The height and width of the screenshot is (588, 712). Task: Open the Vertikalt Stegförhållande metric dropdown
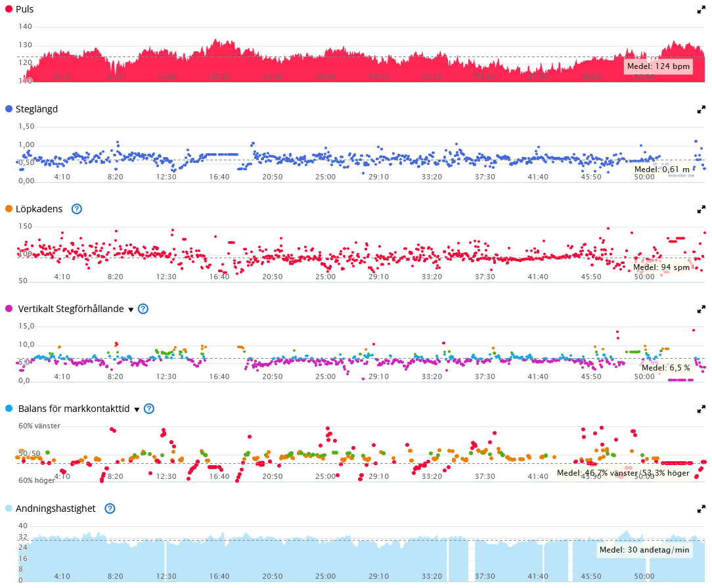point(131,309)
